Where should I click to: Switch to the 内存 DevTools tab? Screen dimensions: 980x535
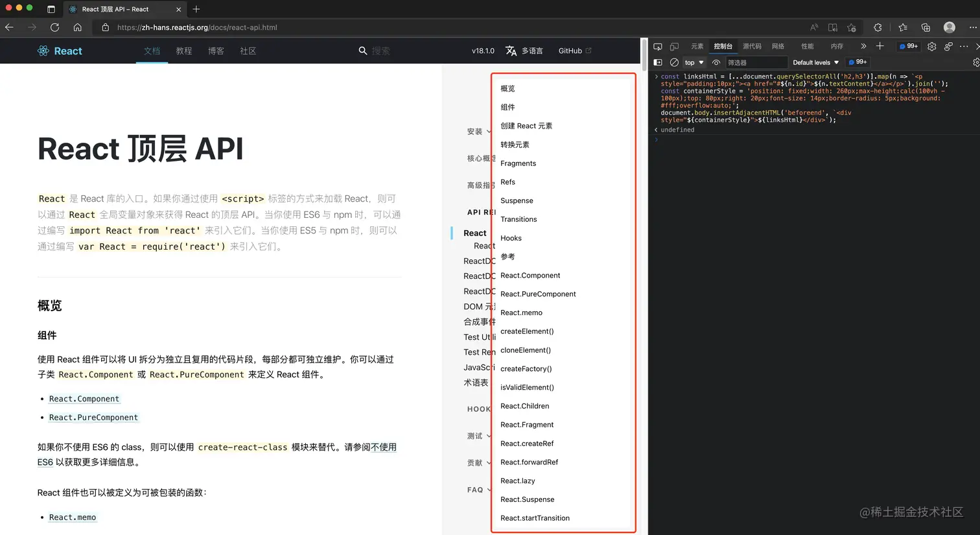837,47
